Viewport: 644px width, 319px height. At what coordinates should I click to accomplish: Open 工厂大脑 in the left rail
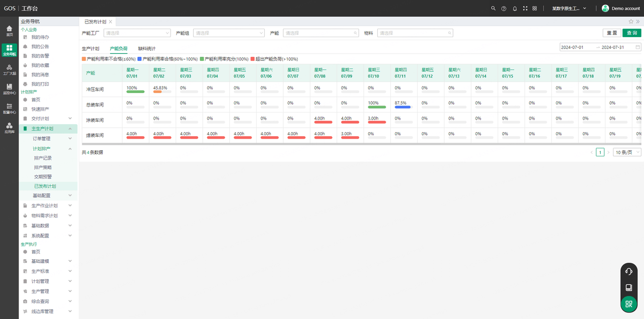pos(9,69)
